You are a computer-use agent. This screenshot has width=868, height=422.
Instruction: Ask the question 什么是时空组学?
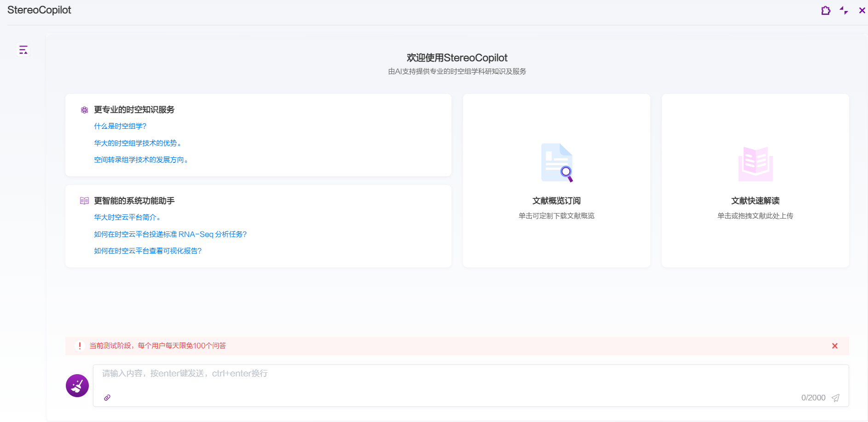point(120,126)
